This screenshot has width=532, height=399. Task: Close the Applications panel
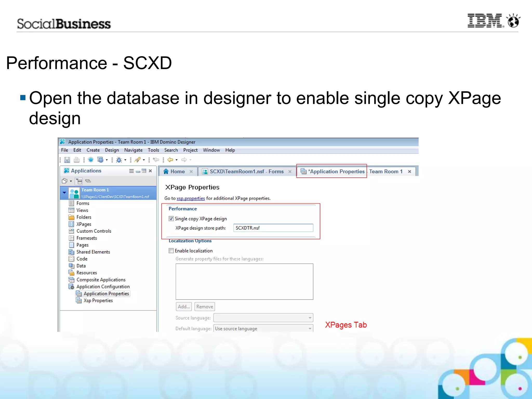(150, 171)
